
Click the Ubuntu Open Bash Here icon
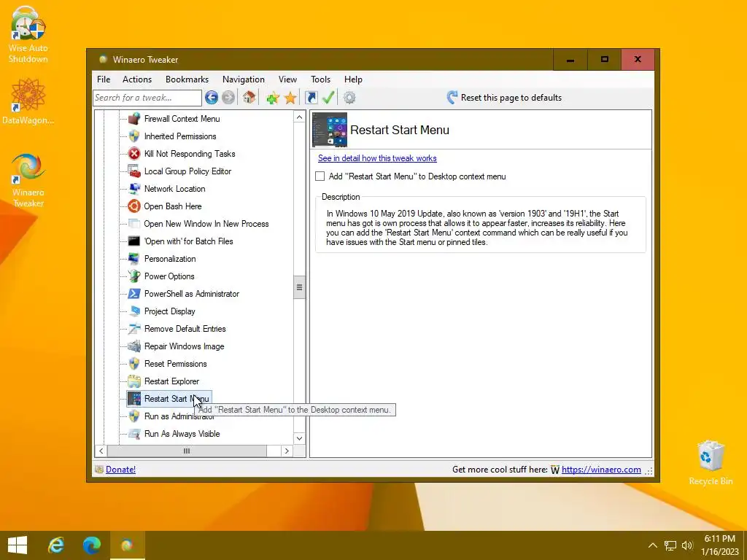click(134, 206)
